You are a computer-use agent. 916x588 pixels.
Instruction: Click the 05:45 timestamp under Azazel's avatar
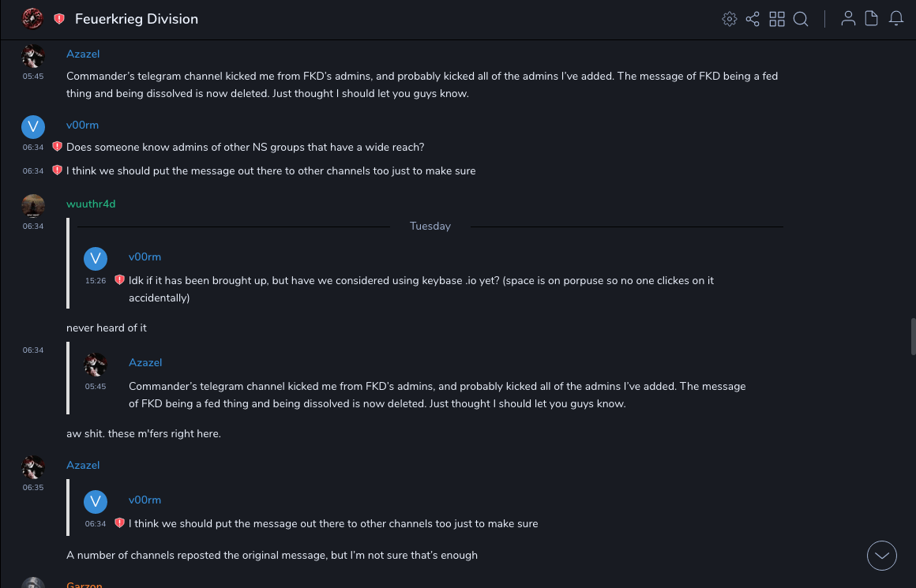tap(33, 77)
